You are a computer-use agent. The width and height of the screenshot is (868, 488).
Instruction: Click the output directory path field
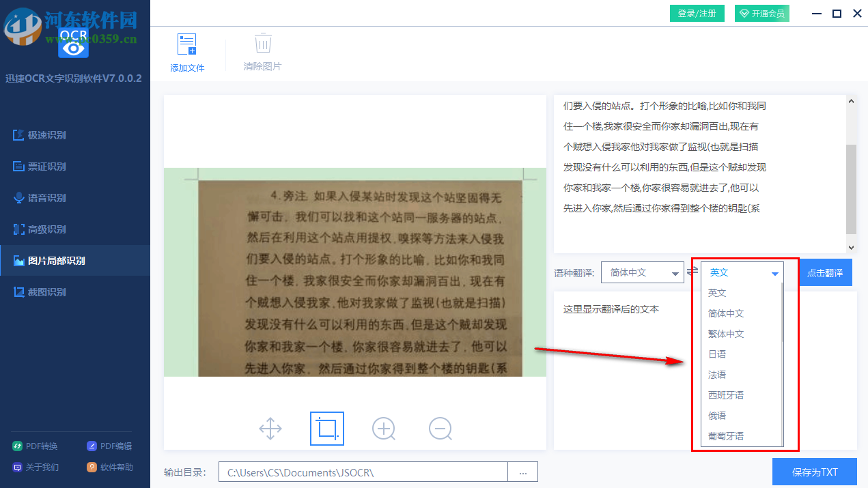click(362, 471)
